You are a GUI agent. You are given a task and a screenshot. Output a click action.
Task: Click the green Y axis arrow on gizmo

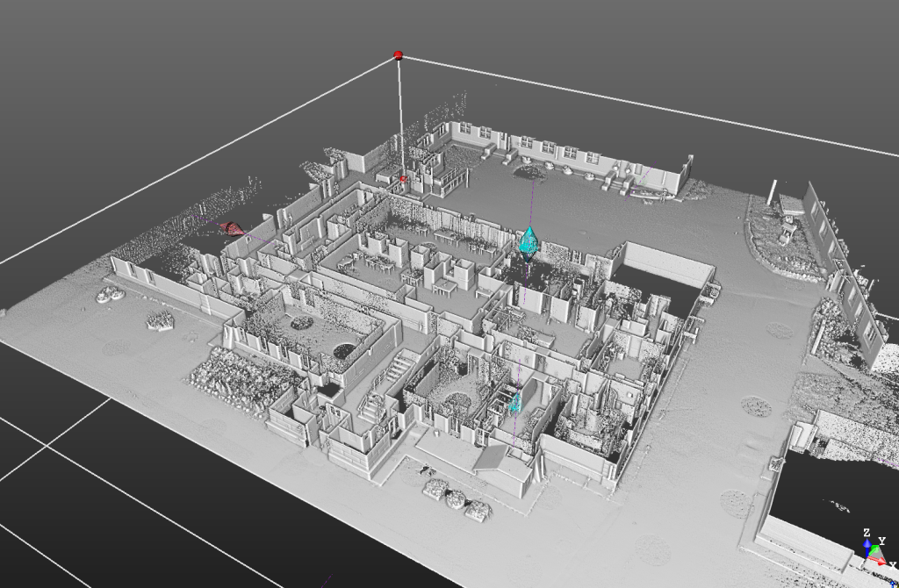click(876, 551)
